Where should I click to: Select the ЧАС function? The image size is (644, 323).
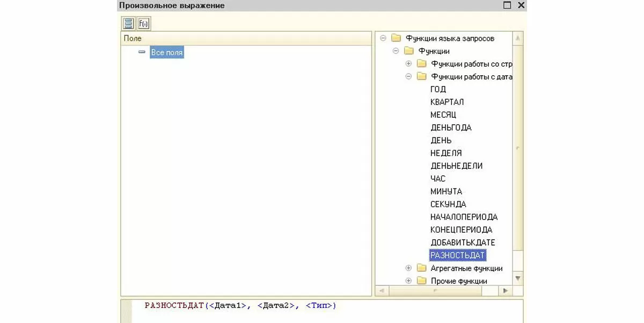[x=438, y=178]
